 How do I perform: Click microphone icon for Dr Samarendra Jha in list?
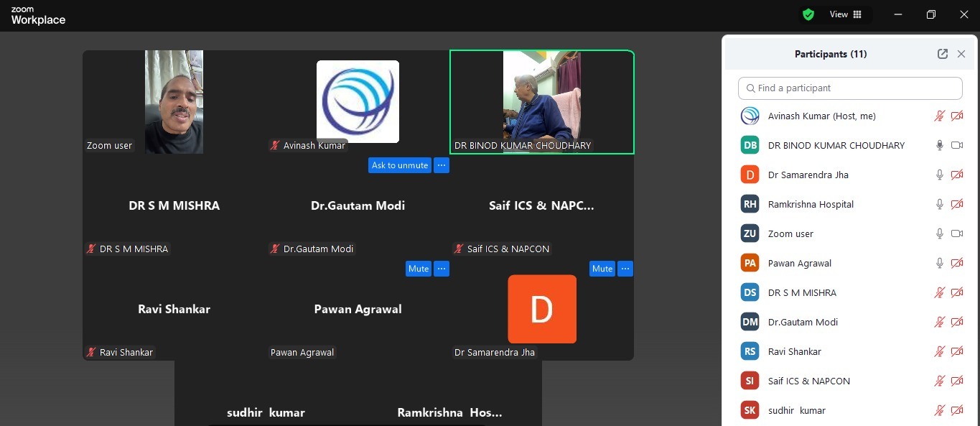coord(939,175)
